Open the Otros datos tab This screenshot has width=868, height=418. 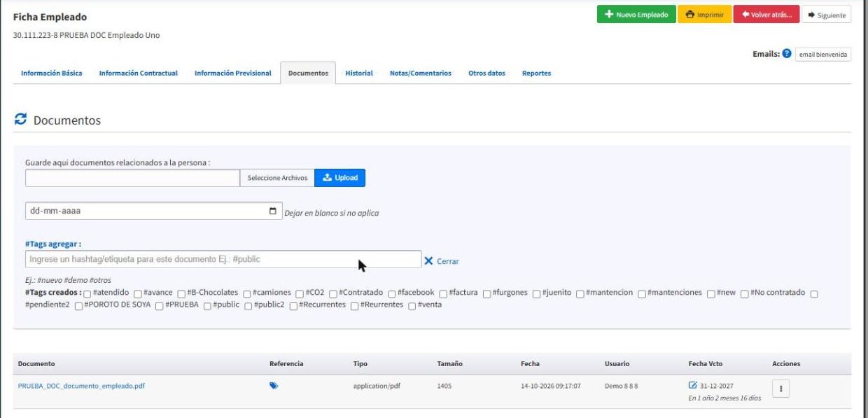(486, 73)
